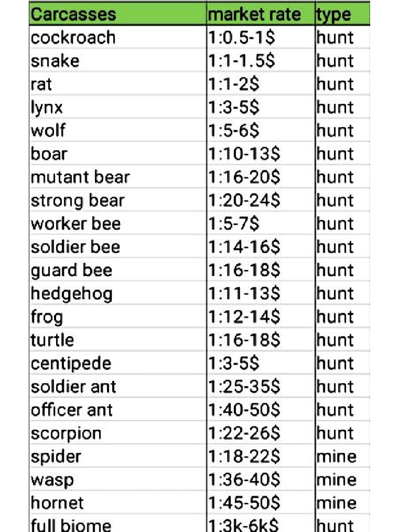Click the mine type cell for spider

pyautogui.click(x=337, y=457)
